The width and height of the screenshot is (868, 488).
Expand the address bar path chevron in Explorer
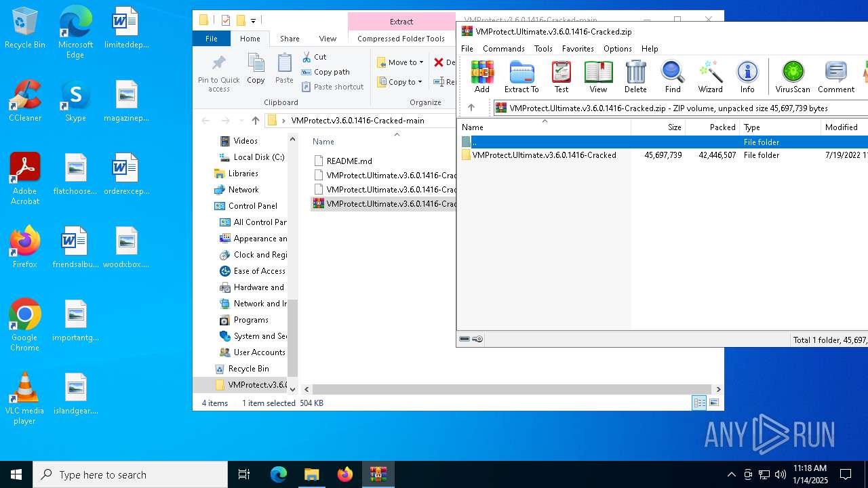pos(283,121)
